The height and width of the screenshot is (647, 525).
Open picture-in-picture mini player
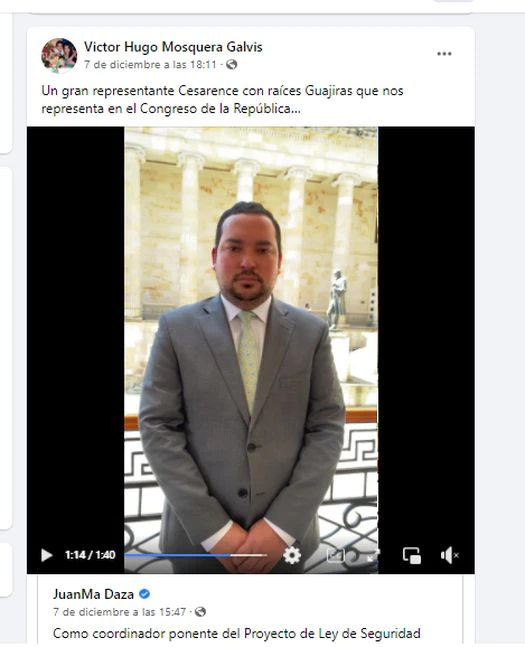click(x=411, y=555)
